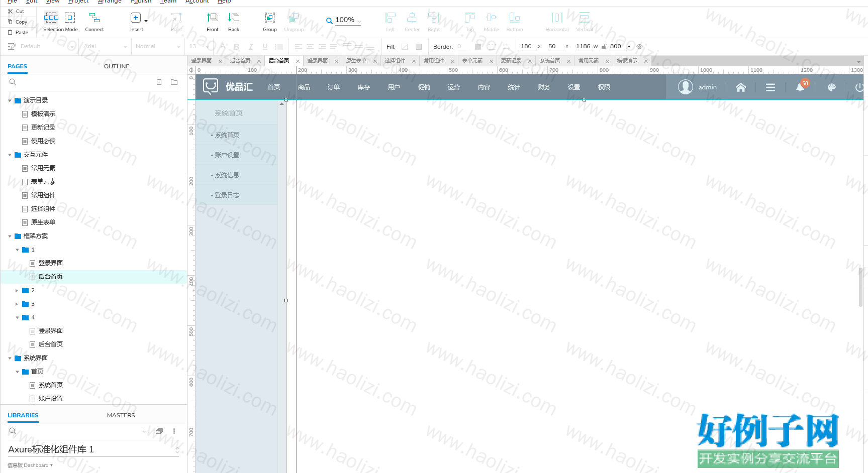Select the 账户设置 page in tree
Screen dimensions: 868x473
[x=51, y=399]
